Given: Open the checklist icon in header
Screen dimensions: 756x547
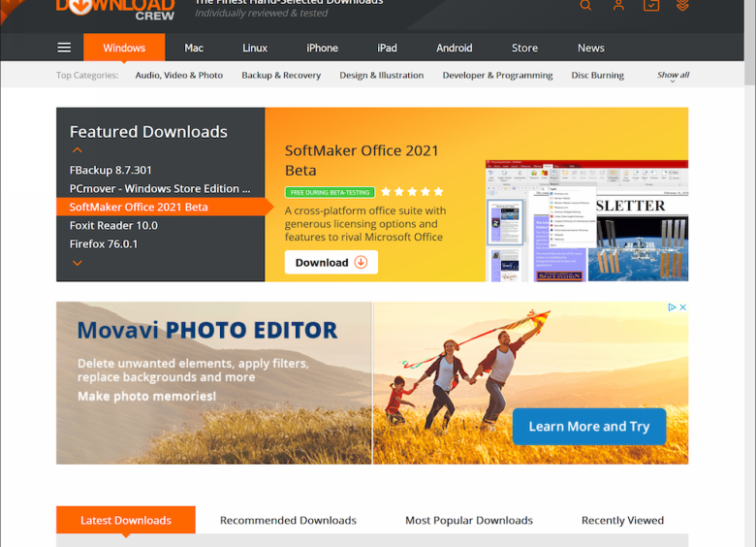Looking at the screenshot, I should (650, 5).
